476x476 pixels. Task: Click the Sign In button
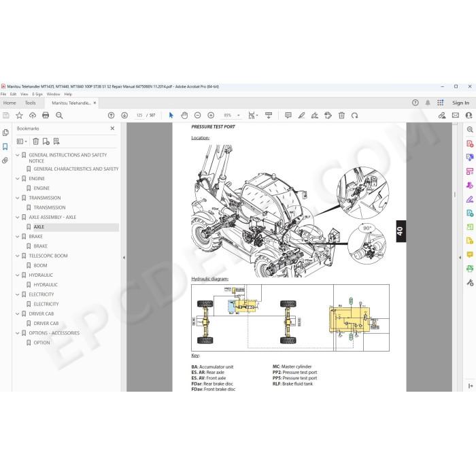click(x=460, y=103)
